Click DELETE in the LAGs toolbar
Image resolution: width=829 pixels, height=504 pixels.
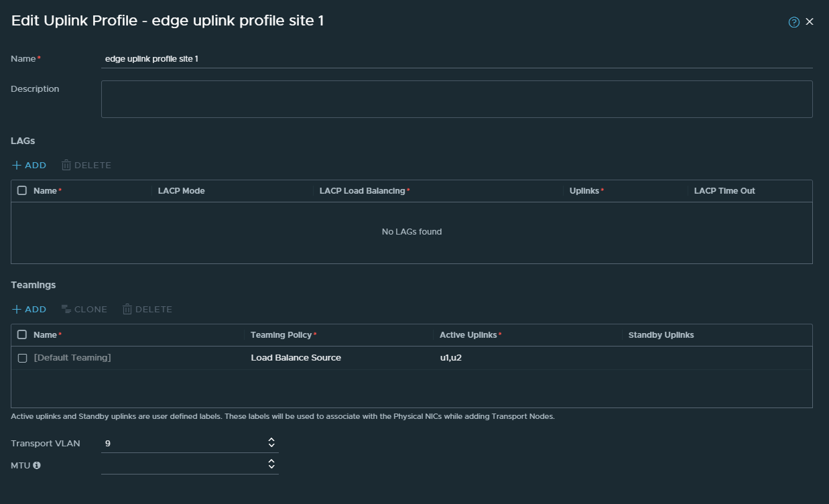tap(86, 165)
